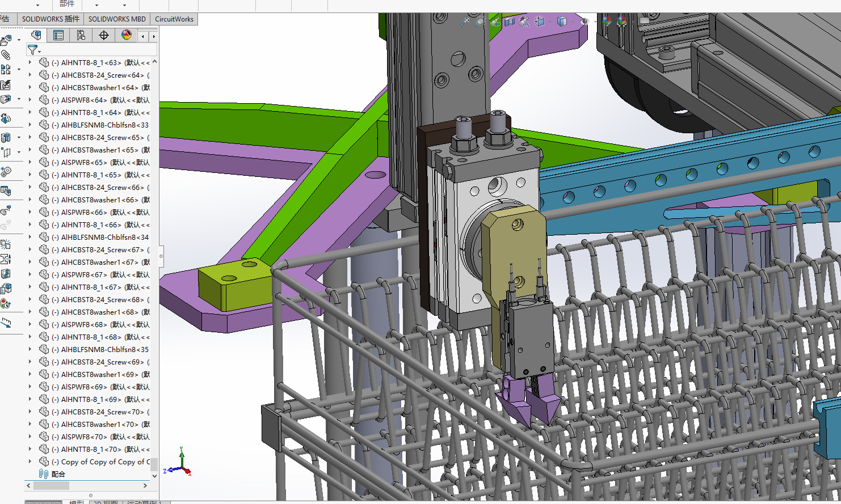This screenshot has width=841, height=504.
Task: Open Hide/Show Items dropdown arrow
Action: point(594,22)
